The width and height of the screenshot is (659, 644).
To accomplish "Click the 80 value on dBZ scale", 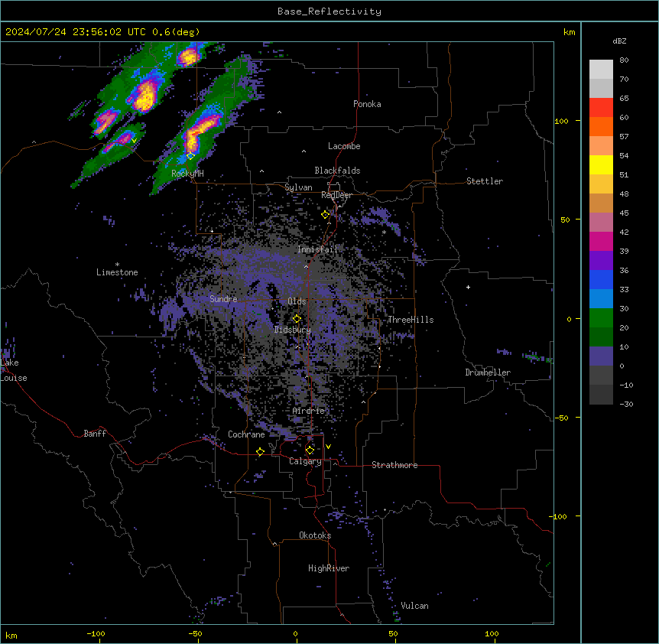I will click(x=624, y=60).
